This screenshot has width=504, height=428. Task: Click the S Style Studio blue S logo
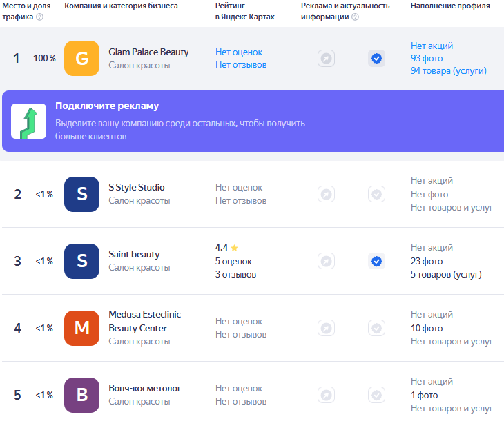click(x=81, y=194)
